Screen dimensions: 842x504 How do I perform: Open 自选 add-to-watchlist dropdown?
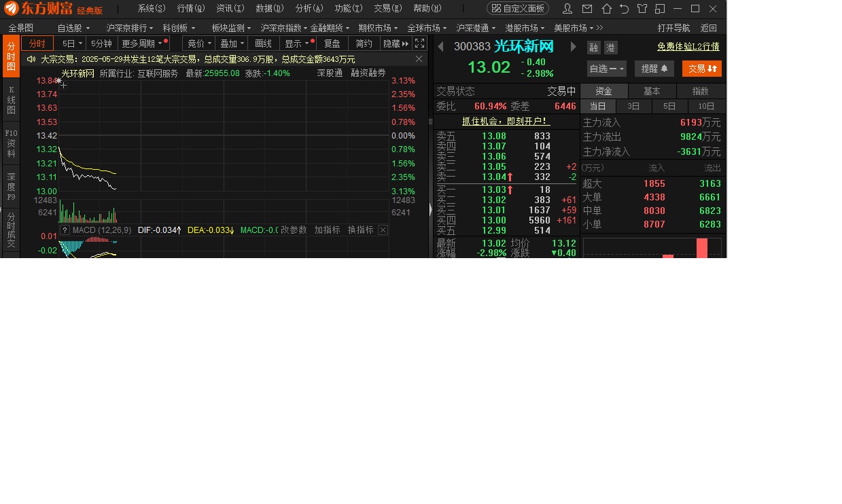point(607,69)
